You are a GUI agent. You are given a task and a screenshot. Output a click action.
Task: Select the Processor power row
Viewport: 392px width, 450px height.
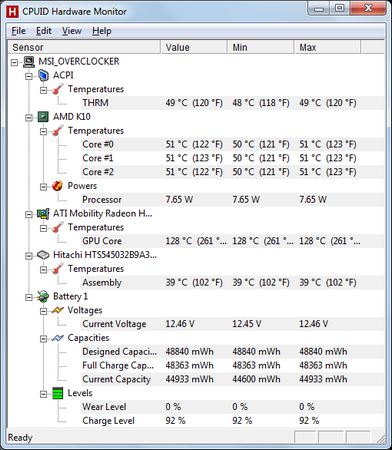point(232,200)
